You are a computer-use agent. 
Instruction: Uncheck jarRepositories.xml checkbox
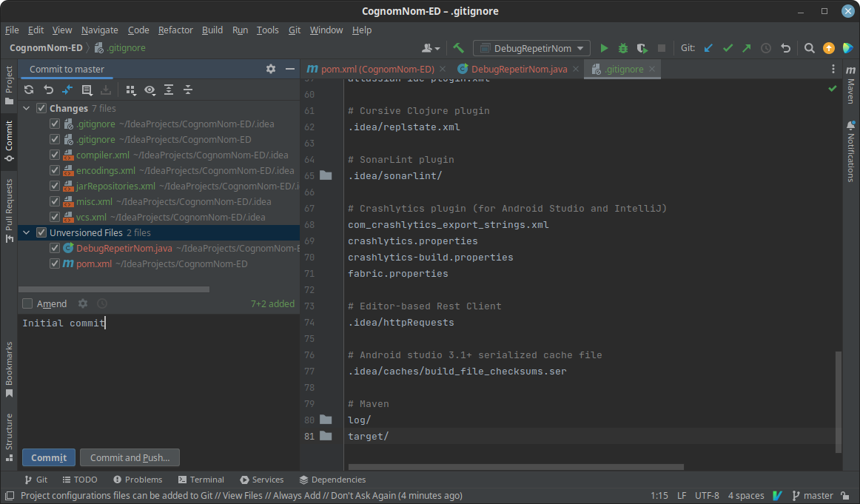click(x=54, y=186)
